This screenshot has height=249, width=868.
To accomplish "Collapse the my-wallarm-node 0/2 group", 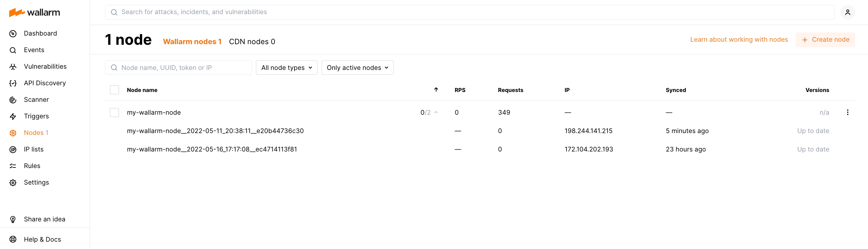I will tap(436, 113).
